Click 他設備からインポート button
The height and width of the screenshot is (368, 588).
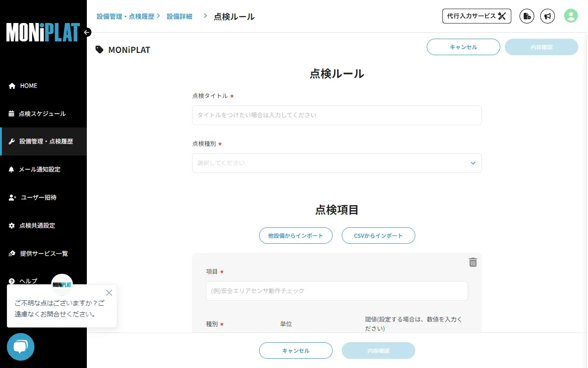(x=295, y=236)
